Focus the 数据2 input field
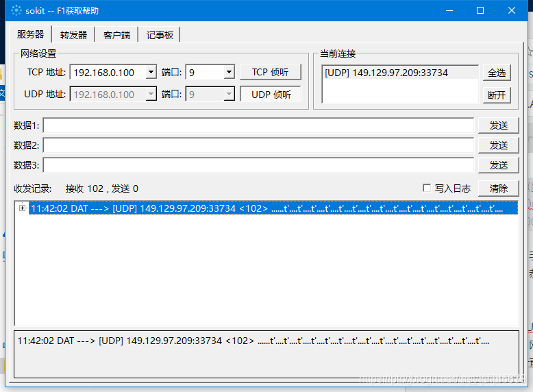The width and height of the screenshot is (533, 392). [x=258, y=145]
